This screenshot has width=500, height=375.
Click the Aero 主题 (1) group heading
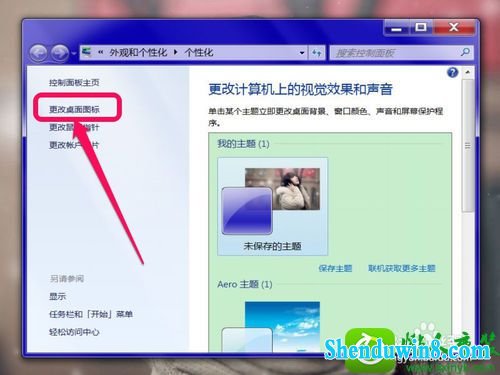(245, 284)
